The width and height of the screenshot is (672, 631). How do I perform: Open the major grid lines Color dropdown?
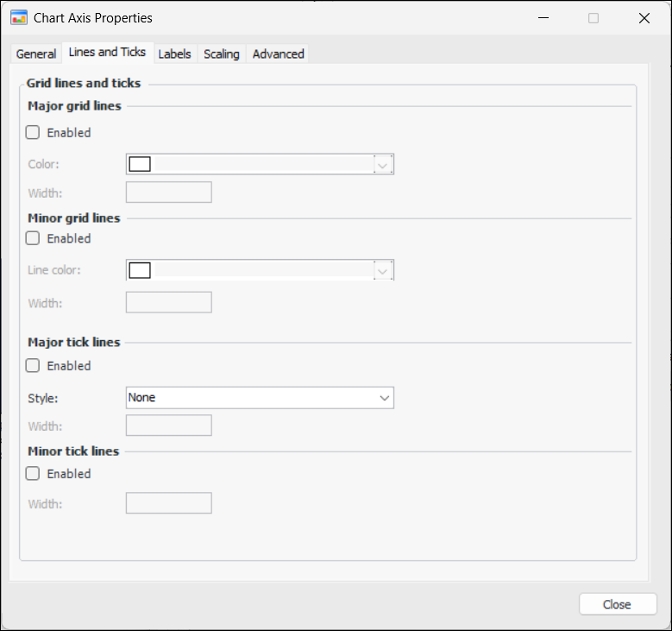(x=384, y=164)
